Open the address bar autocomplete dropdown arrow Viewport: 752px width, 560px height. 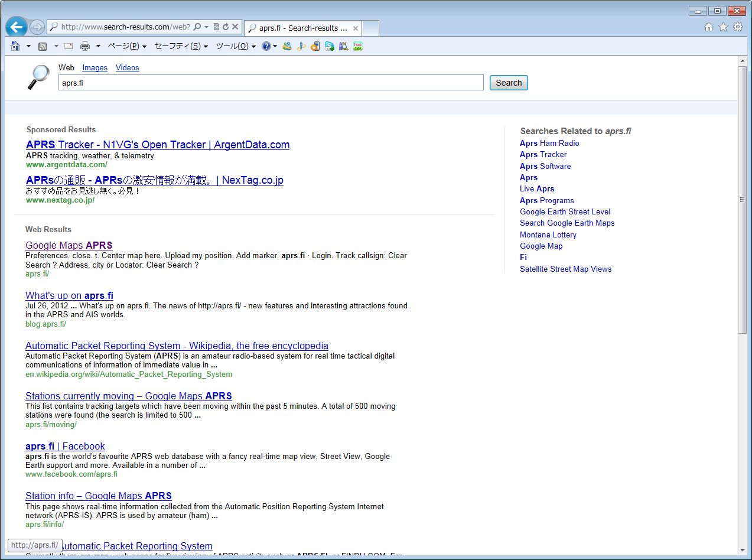206,27
